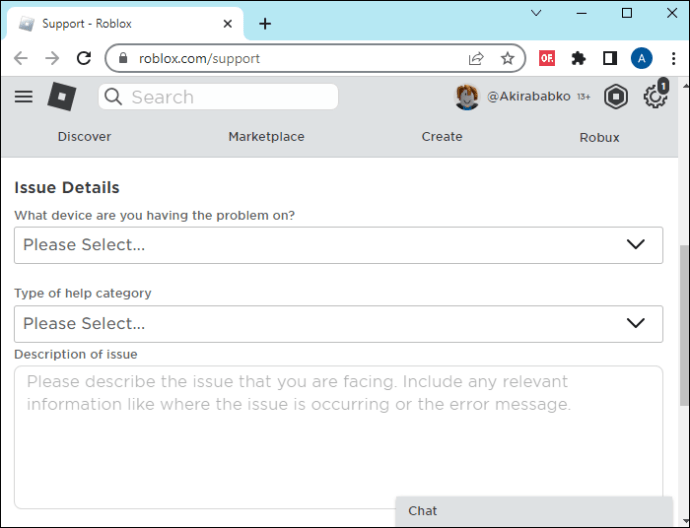Open the Robux tab

click(599, 138)
